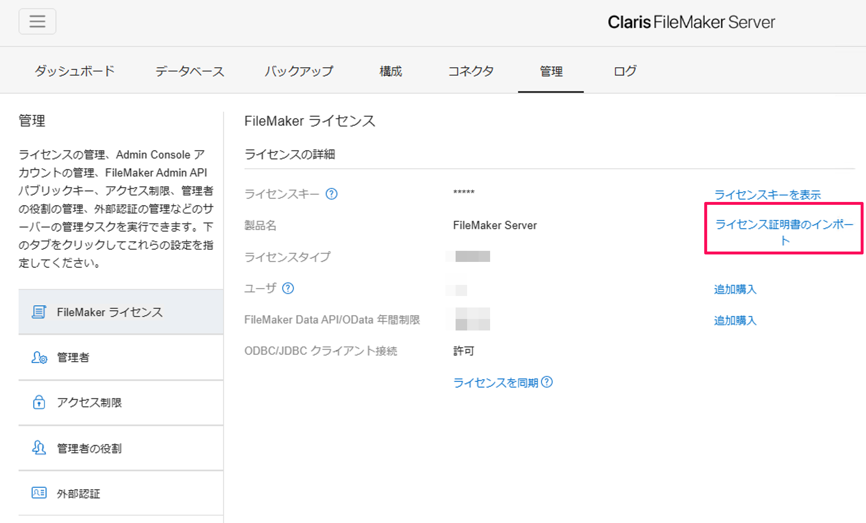Switch to the データベース tab
Screen dimensions: 866x523
[189, 71]
